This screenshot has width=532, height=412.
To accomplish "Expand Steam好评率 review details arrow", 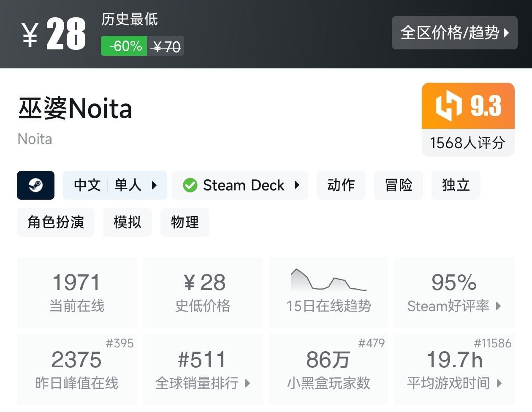I will point(498,306).
